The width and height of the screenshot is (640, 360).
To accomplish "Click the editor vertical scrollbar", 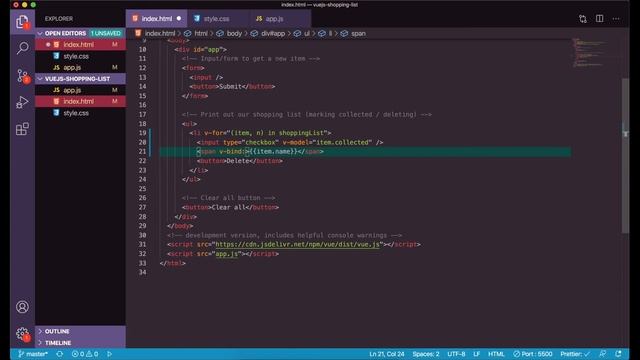I will [625, 155].
